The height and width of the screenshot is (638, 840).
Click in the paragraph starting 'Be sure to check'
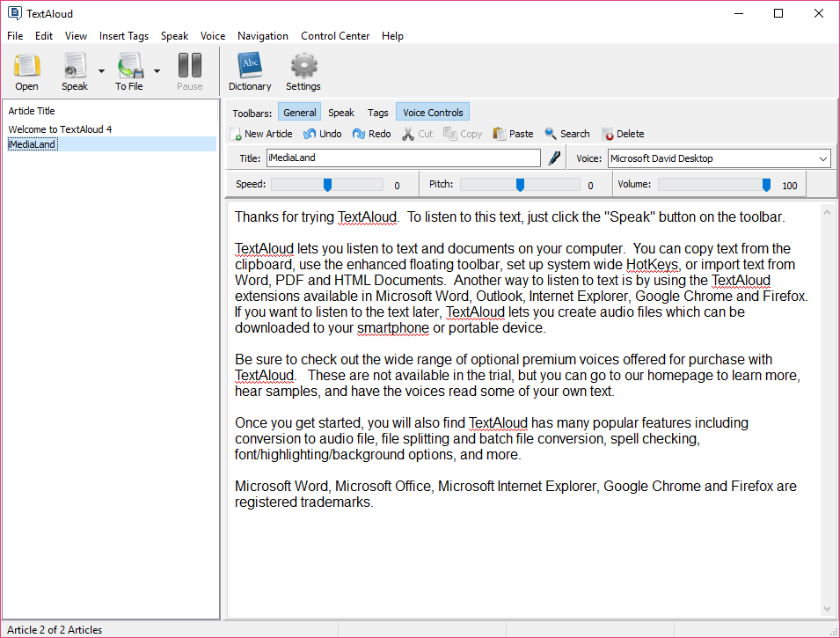[517, 375]
